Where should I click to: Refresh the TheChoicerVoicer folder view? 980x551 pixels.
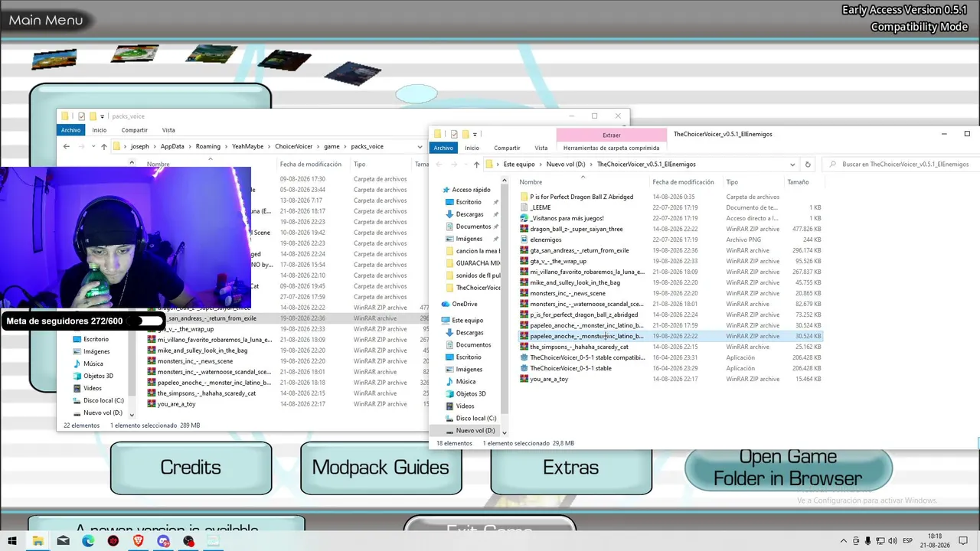click(x=807, y=165)
